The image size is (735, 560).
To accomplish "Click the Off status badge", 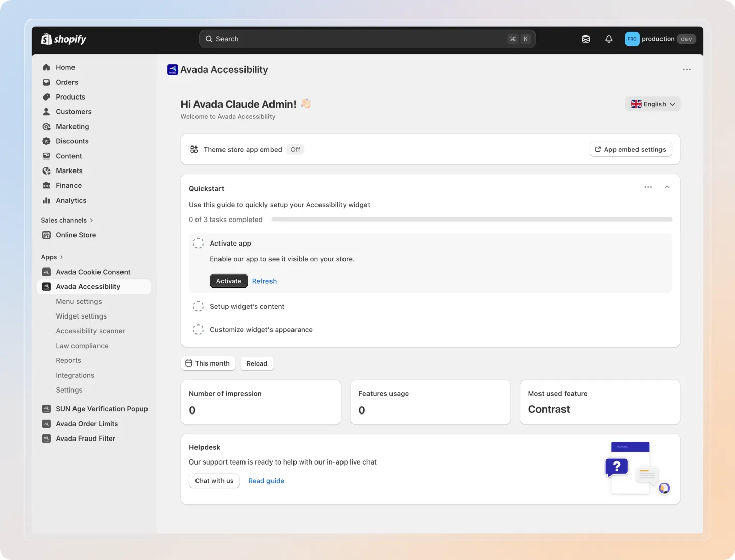I will pyautogui.click(x=296, y=150).
